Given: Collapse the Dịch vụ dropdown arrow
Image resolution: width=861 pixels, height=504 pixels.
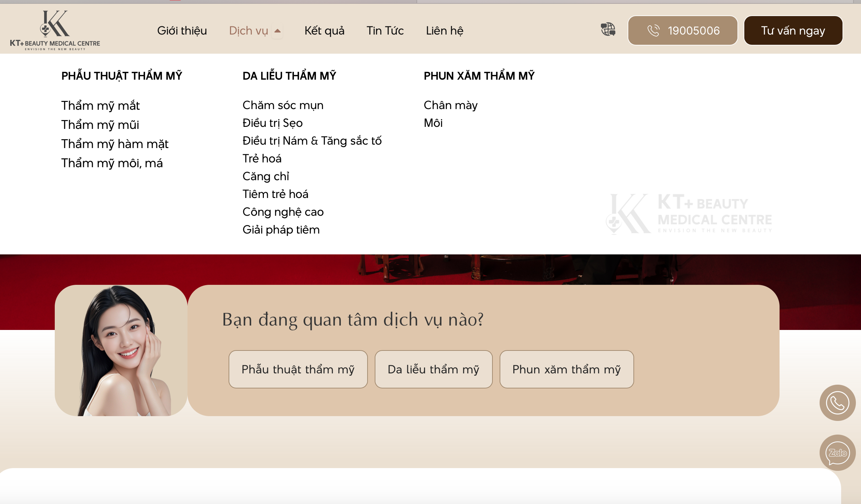Looking at the screenshot, I should 278,31.
